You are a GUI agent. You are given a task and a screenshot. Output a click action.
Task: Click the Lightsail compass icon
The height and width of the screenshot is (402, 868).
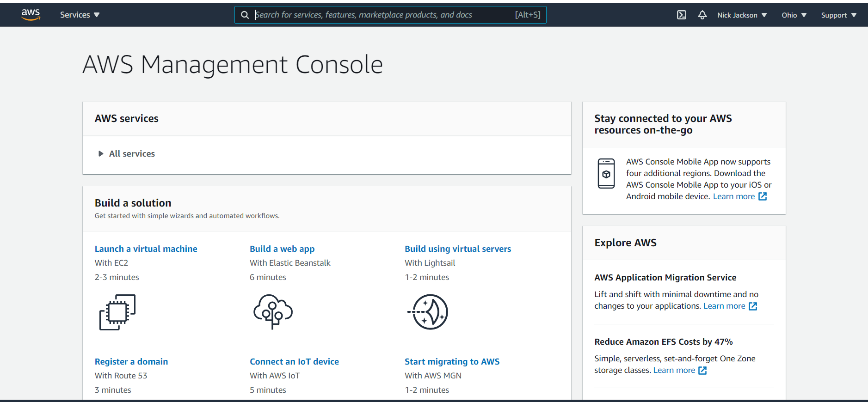428,312
